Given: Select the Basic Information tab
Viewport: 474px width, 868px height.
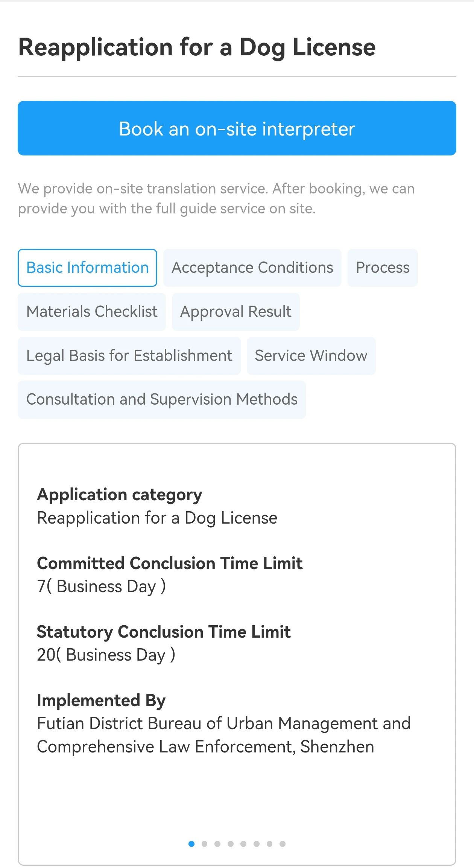Looking at the screenshot, I should 87,268.
